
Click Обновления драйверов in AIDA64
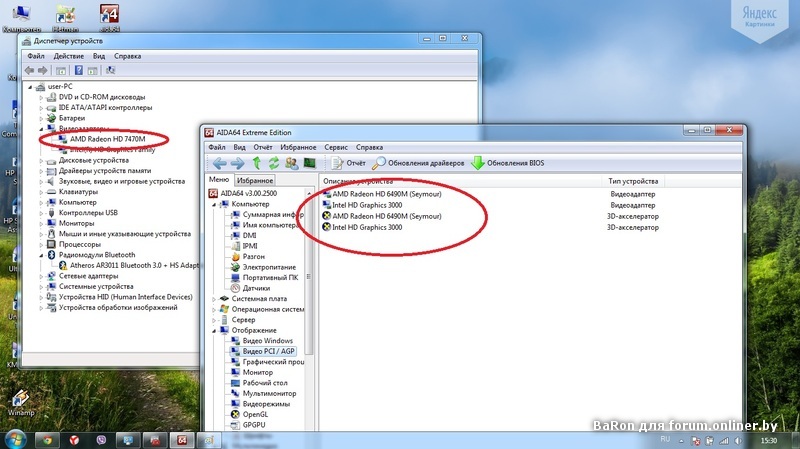tap(418, 163)
